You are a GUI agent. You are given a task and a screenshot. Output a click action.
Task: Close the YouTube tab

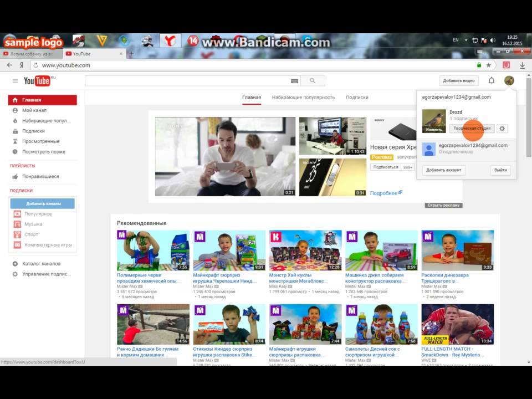121,54
